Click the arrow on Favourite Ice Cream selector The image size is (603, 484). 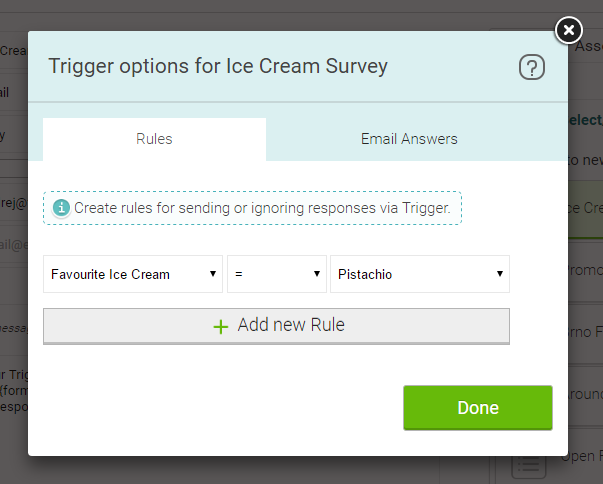213,274
